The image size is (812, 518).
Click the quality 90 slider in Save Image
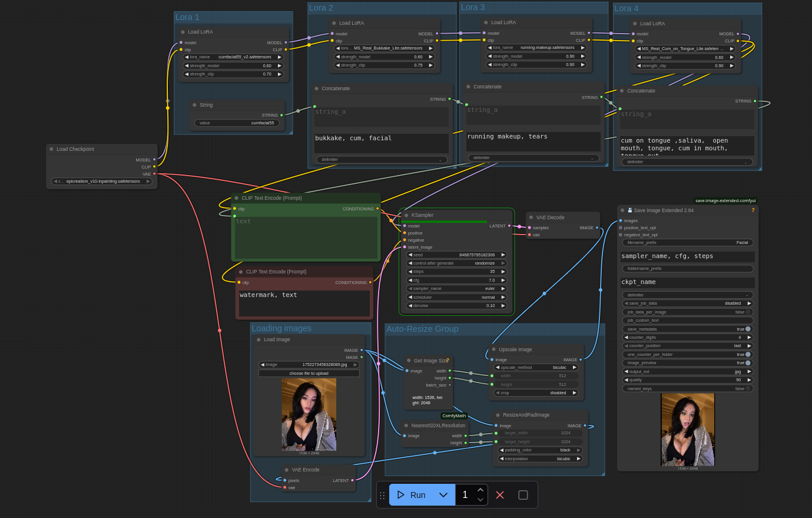coord(688,380)
